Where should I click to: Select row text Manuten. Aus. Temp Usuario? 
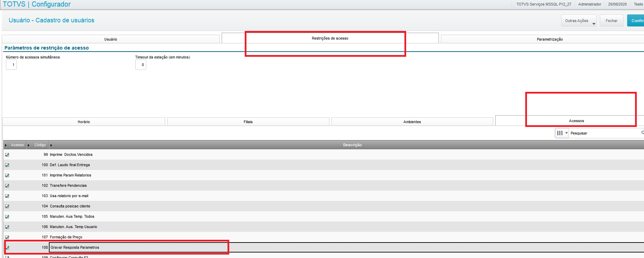pyautogui.click(x=73, y=227)
